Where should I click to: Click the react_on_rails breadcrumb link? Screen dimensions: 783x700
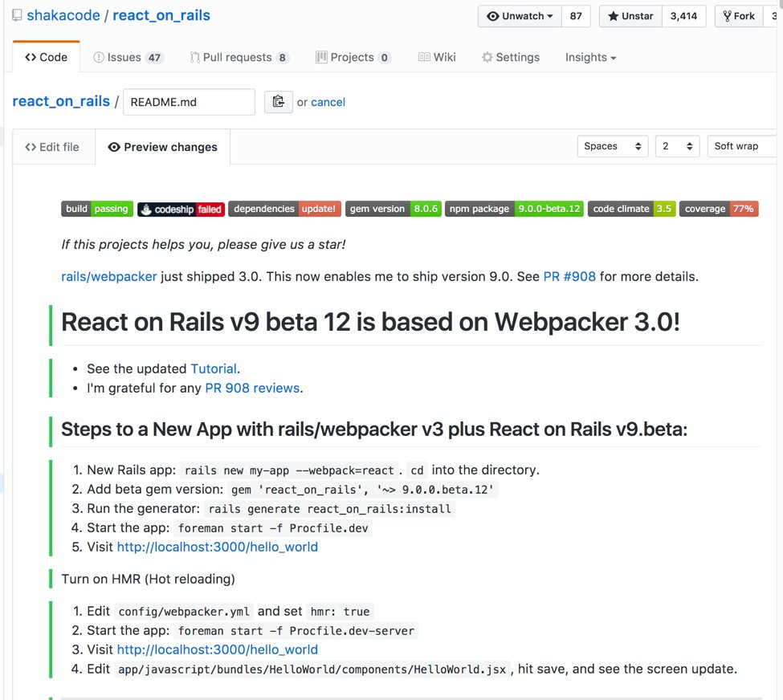click(x=61, y=101)
